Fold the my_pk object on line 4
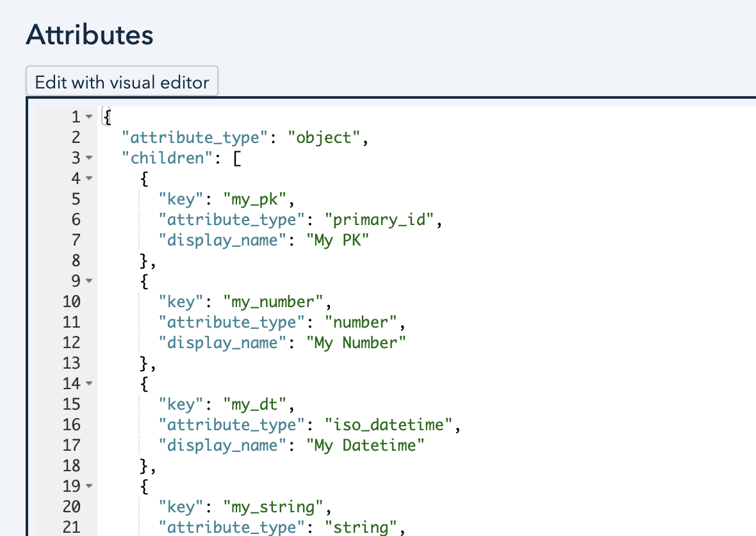756x536 pixels. click(x=89, y=179)
